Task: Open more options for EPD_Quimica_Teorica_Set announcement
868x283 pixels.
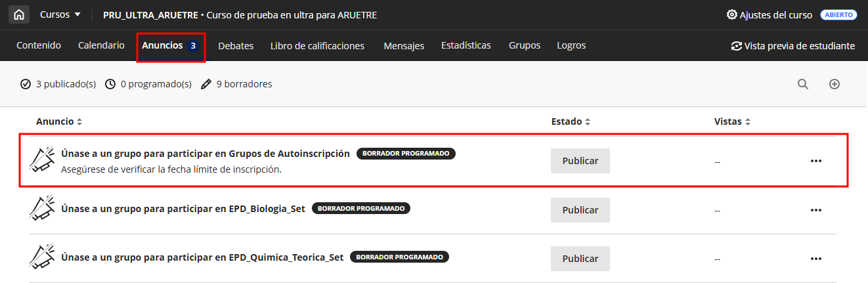Action: point(816,259)
